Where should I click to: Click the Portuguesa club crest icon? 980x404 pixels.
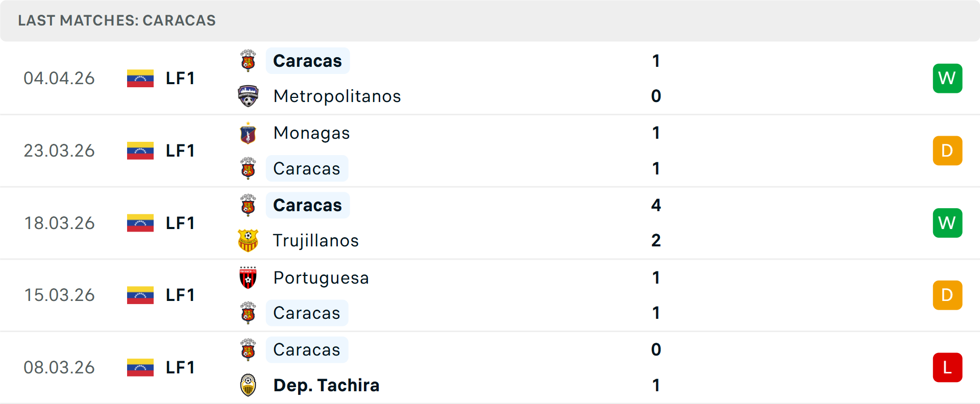pos(248,278)
